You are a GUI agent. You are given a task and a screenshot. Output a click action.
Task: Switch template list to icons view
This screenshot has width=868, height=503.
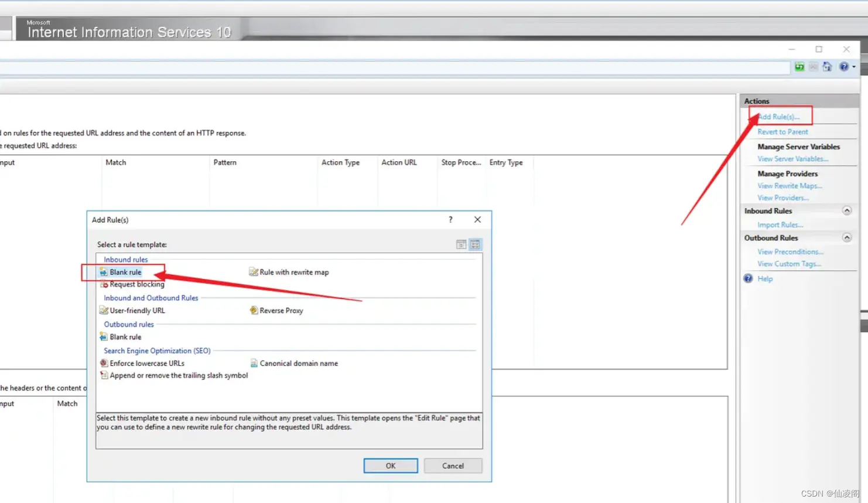[x=475, y=244]
